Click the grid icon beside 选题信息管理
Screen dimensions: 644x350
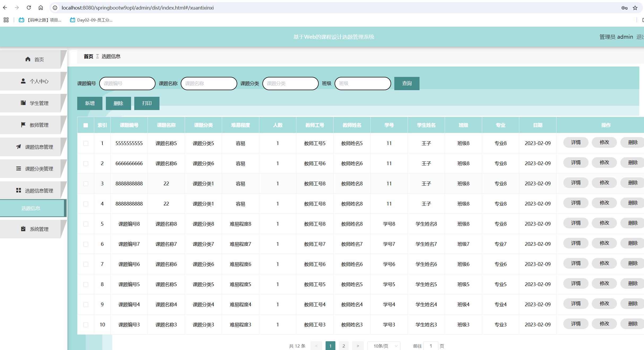point(19,190)
